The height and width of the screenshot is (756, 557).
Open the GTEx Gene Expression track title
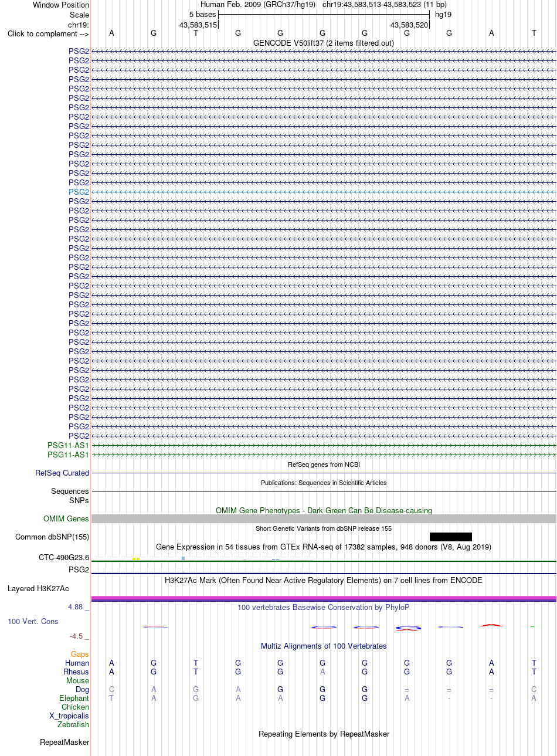(x=324, y=547)
